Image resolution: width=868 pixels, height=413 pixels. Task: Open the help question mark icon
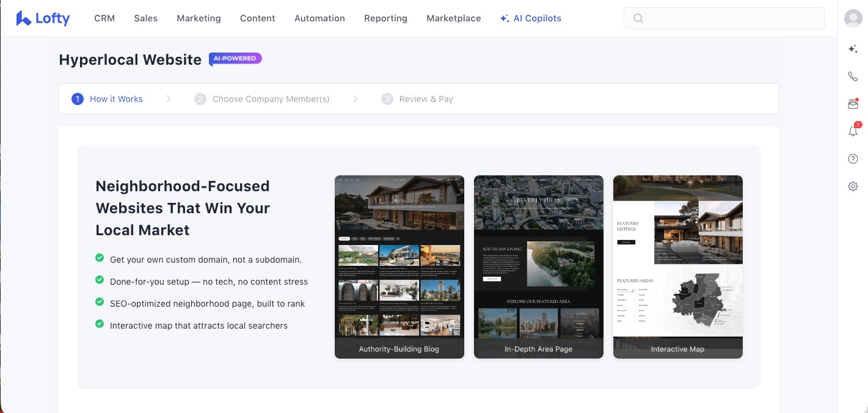[x=853, y=159]
